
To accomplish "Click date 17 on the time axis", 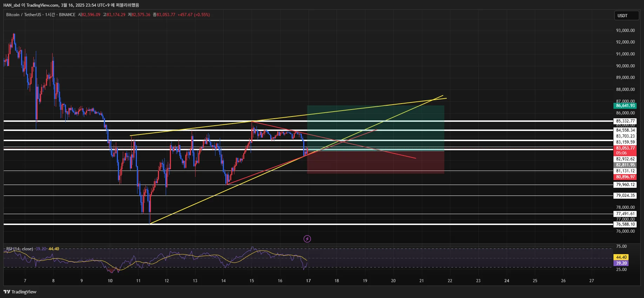I will tap(308, 281).
